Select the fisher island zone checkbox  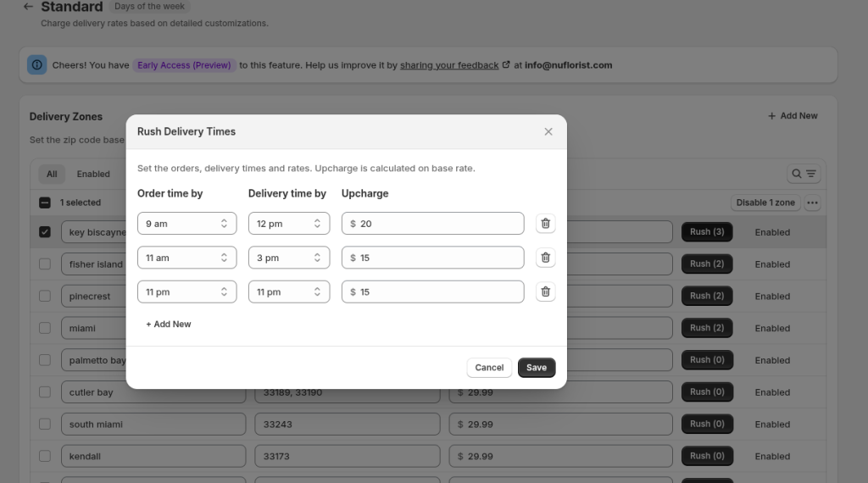(x=45, y=264)
